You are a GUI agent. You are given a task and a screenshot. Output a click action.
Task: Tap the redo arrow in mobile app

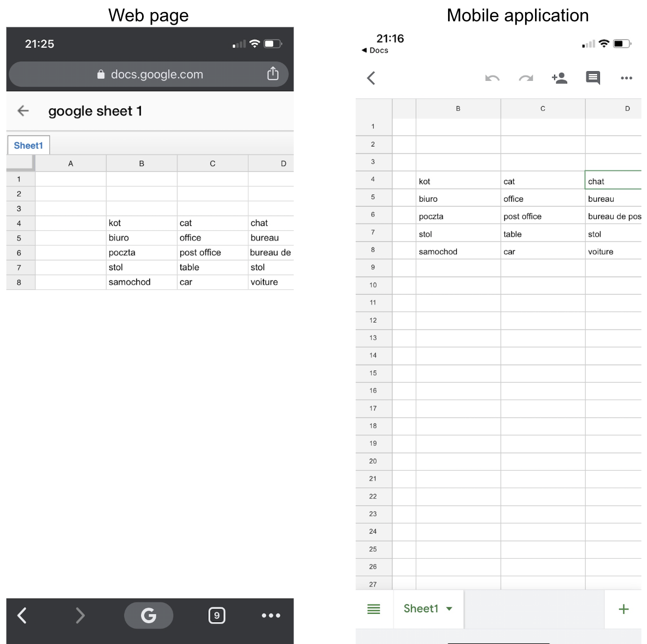526,78
